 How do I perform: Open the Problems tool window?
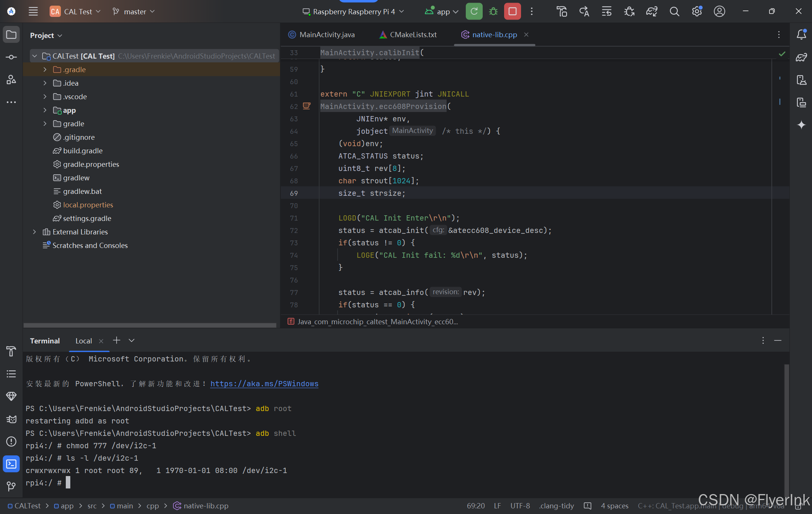click(x=11, y=441)
